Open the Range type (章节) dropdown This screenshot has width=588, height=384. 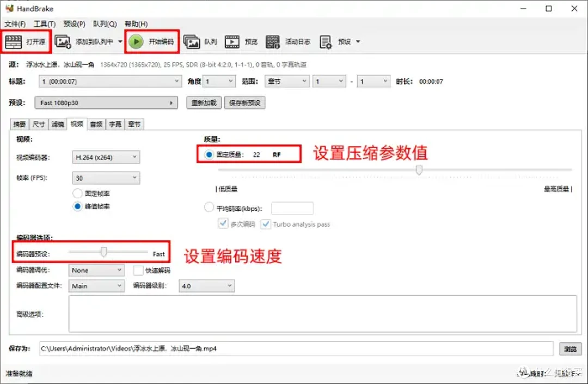coord(287,81)
